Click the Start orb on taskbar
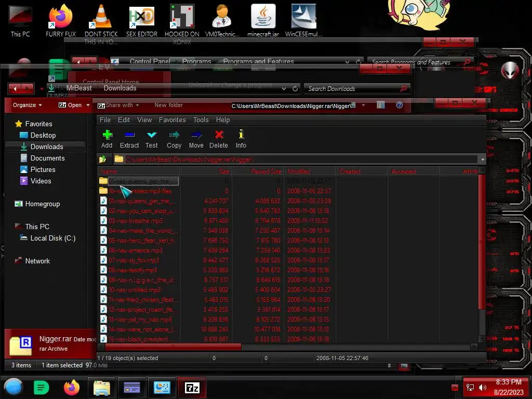Screen dimensions: 532x399 coord(14,388)
